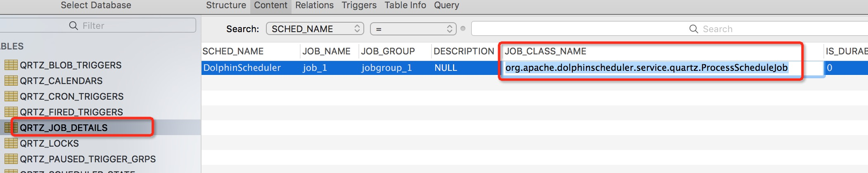Open the Triggers tab
This screenshot has width=868, height=173.
[359, 5]
